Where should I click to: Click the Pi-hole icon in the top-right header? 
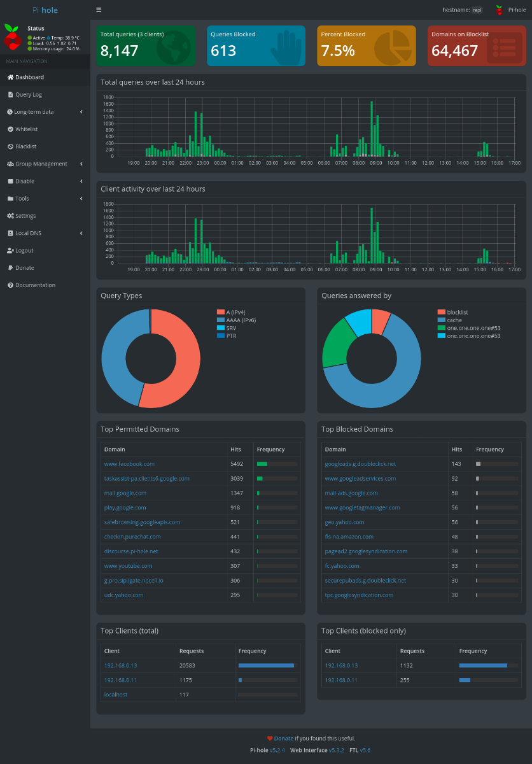click(499, 10)
